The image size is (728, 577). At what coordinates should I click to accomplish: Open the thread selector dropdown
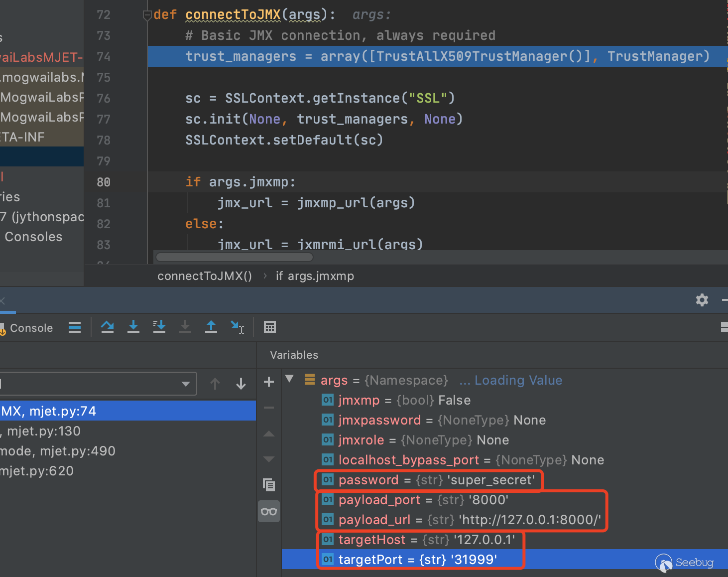pos(185,384)
